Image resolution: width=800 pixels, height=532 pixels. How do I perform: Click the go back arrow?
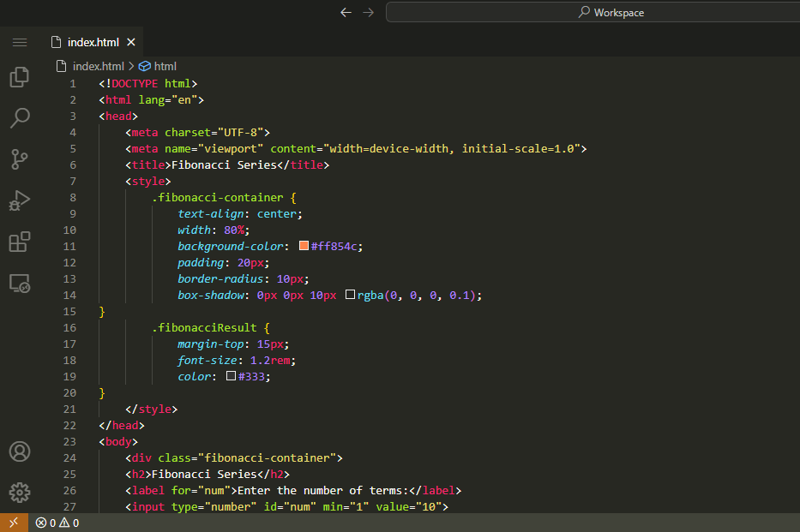(x=346, y=12)
